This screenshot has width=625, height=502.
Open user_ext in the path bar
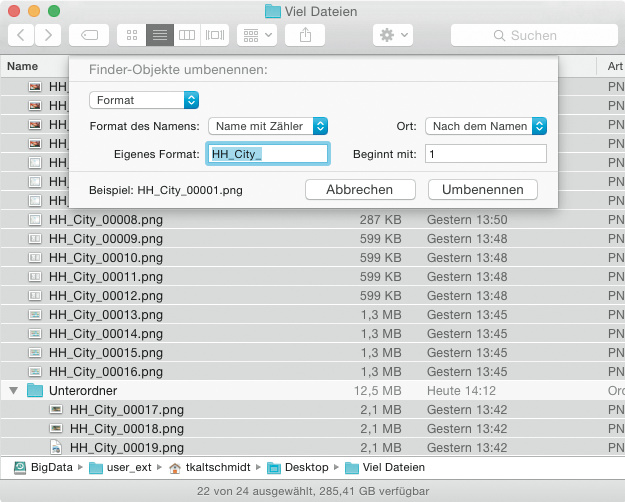coord(120,467)
